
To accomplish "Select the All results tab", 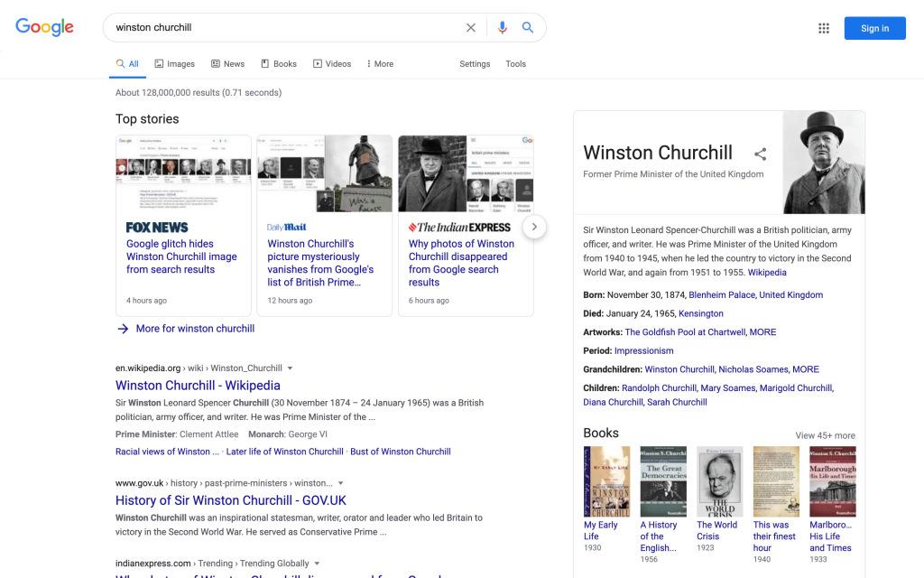I will [x=127, y=64].
